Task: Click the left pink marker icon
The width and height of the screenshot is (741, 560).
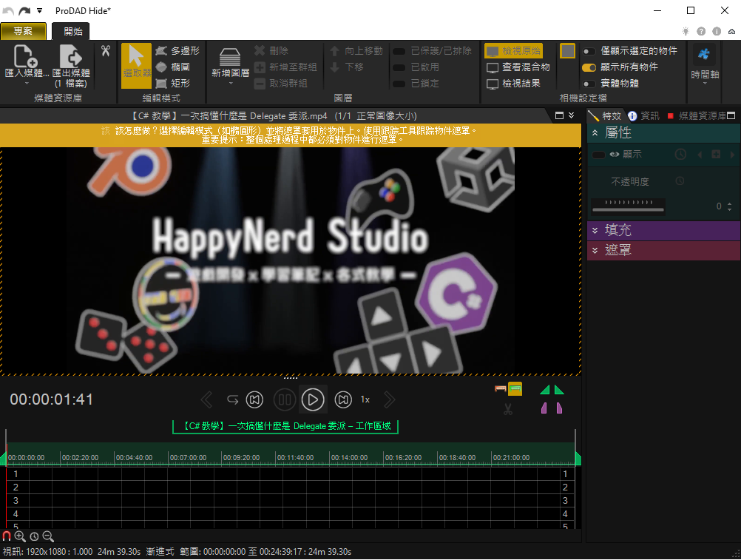Action: click(544, 408)
